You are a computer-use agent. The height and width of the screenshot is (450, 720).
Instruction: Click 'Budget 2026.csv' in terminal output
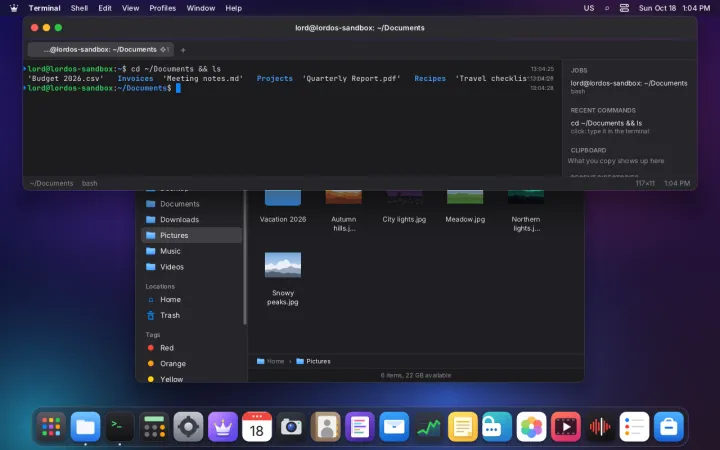(x=66, y=79)
